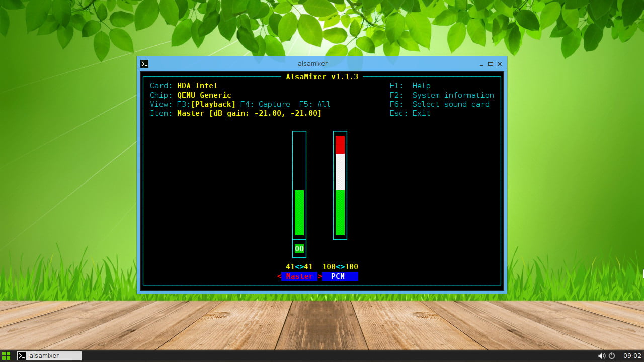Image resolution: width=644 pixels, height=362 pixels.
Task: Switch to the Playback view
Action: click(206, 104)
